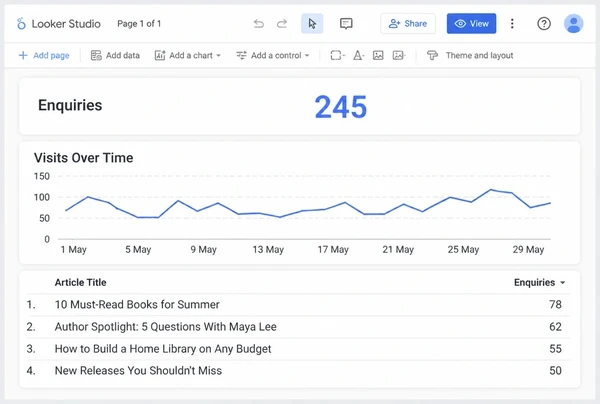Open the help question mark icon
The width and height of the screenshot is (600, 404).
[x=544, y=24]
